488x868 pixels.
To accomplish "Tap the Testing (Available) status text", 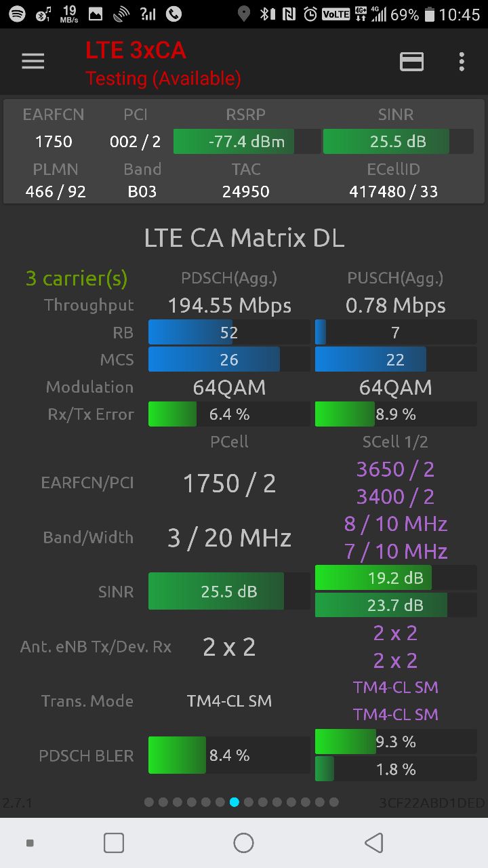I will (x=163, y=79).
